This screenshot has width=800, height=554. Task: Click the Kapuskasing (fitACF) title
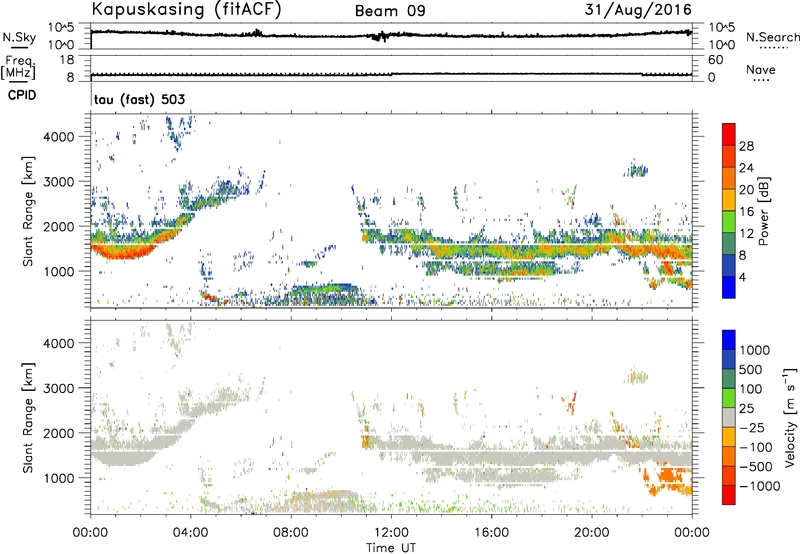pyautogui.click(x=186, y=9)
